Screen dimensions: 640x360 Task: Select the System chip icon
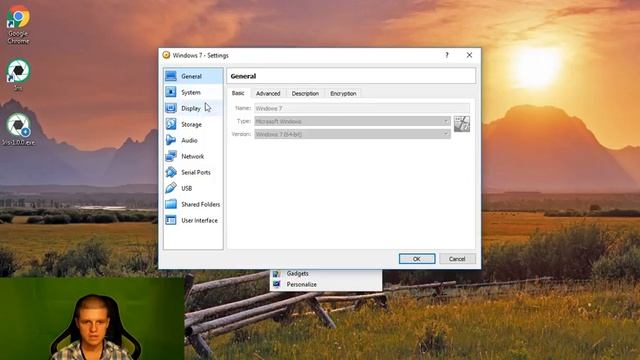[x=171, y=92]
